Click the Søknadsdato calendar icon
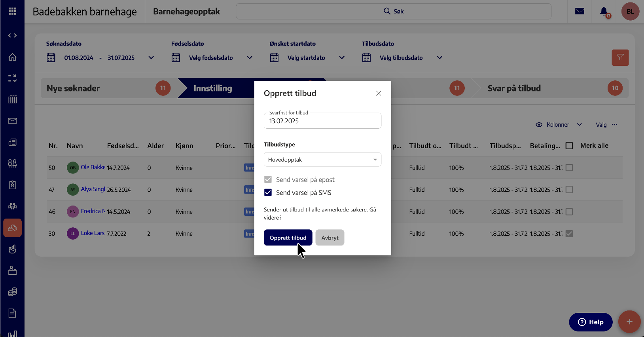The height and width of the screenshot is (337, 644). [51, 58]
